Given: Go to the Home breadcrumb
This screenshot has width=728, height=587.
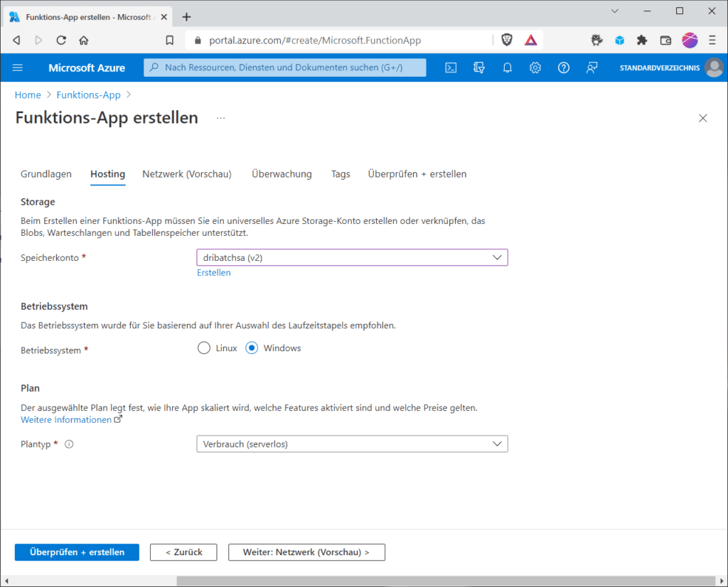Looking at the screenshot, I should [28, 95].
